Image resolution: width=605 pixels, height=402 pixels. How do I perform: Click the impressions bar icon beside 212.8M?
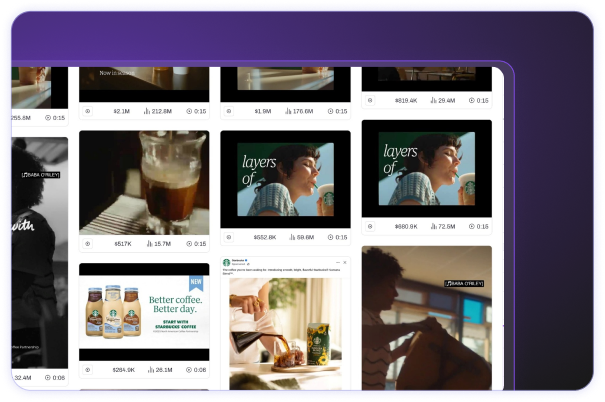pos(149,112)
